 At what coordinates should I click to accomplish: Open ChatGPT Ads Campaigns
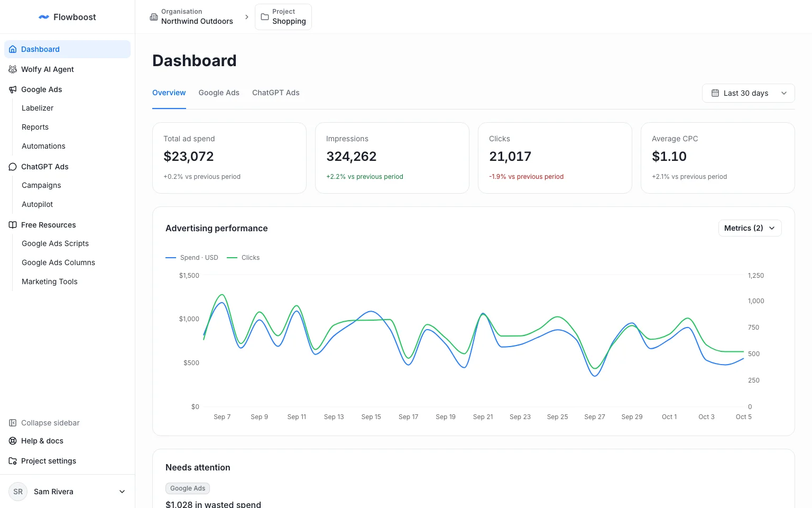(41, 185)
